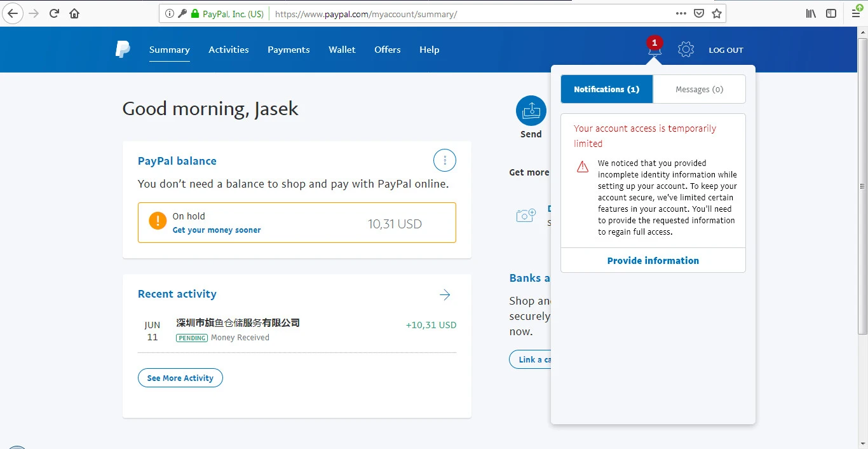Go to the Activities menu

[x=229, y=50]
